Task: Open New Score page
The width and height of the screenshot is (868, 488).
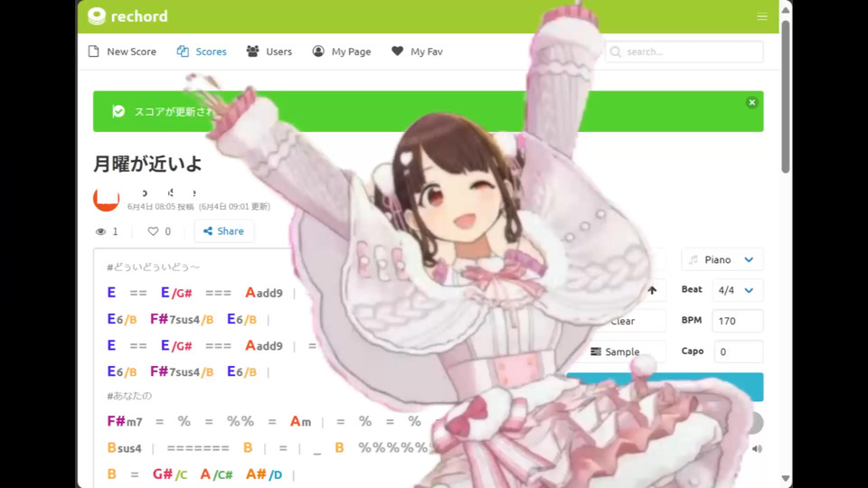Action: pos(122,52)
